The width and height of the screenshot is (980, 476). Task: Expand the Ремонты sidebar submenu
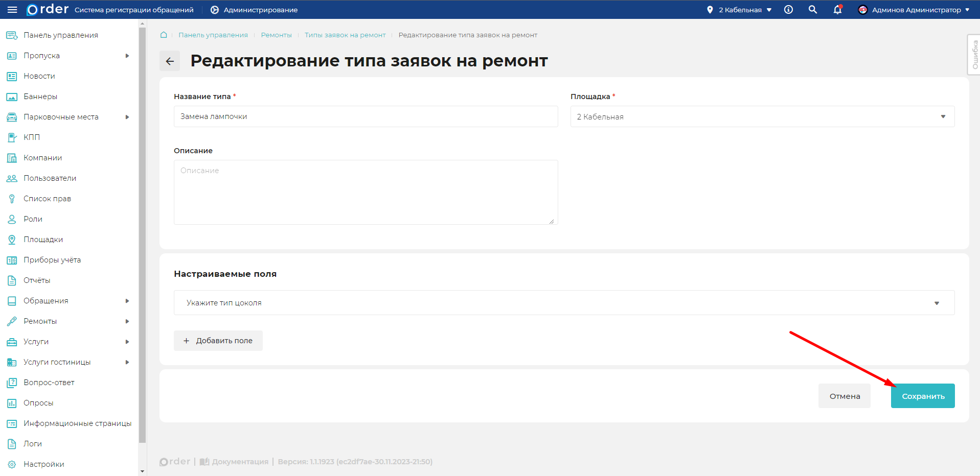pos(127,321)
